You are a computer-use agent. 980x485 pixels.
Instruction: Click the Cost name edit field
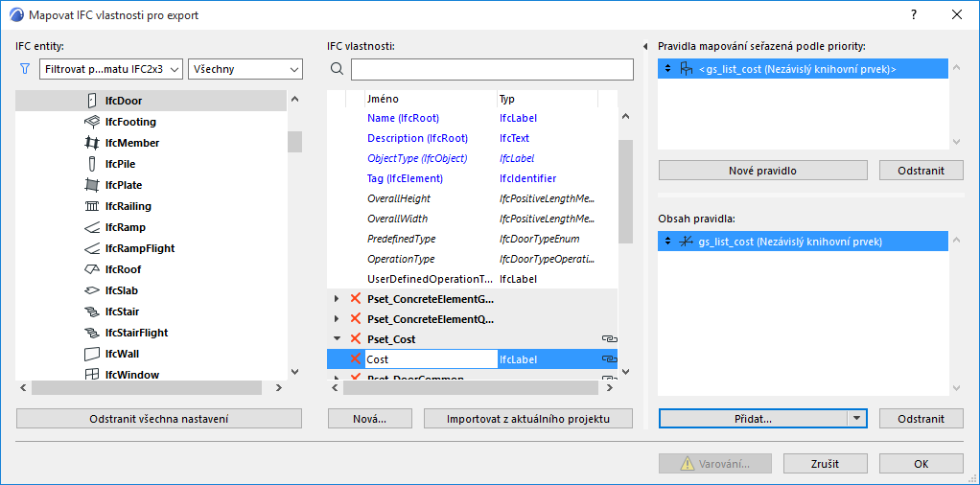tap(432, 359)
